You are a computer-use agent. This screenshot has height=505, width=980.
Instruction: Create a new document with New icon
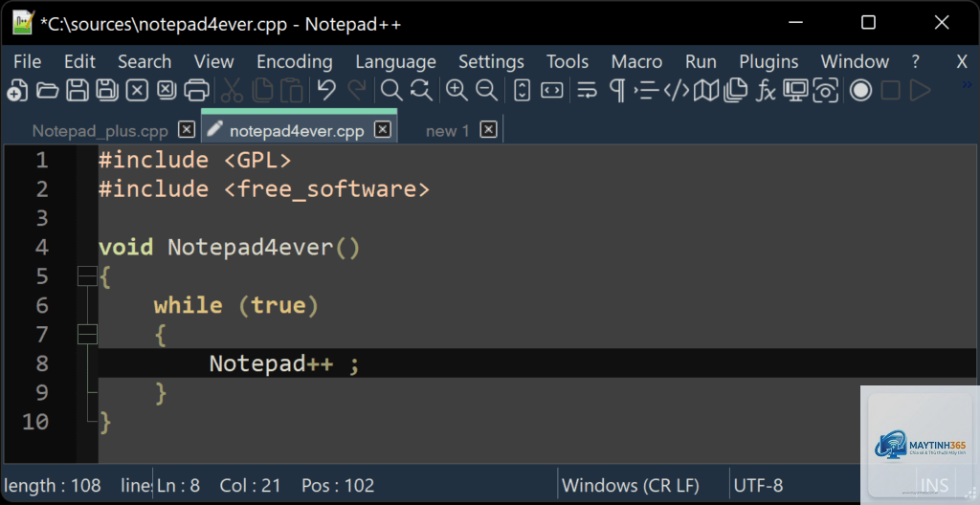point(17,91)
